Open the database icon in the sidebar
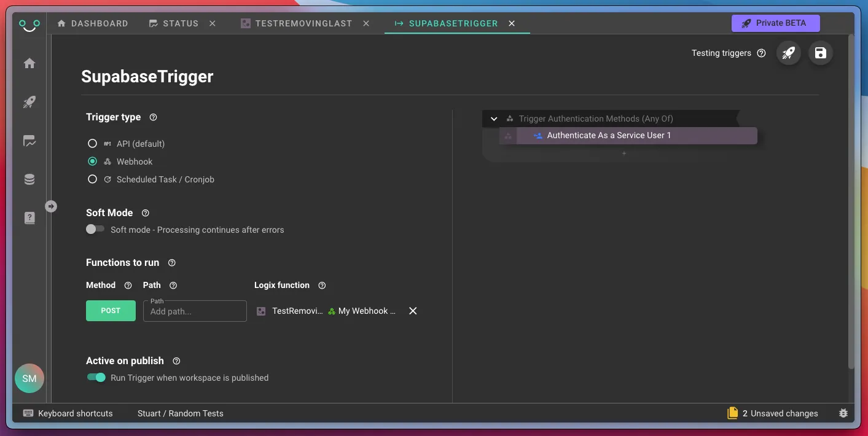868x436 pixels. [29, 179]
